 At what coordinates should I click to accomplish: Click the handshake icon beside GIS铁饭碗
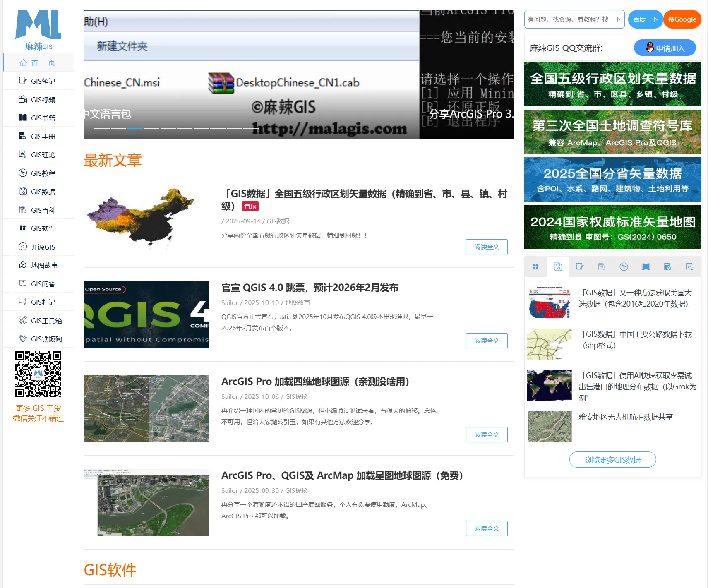coord(23,338)
